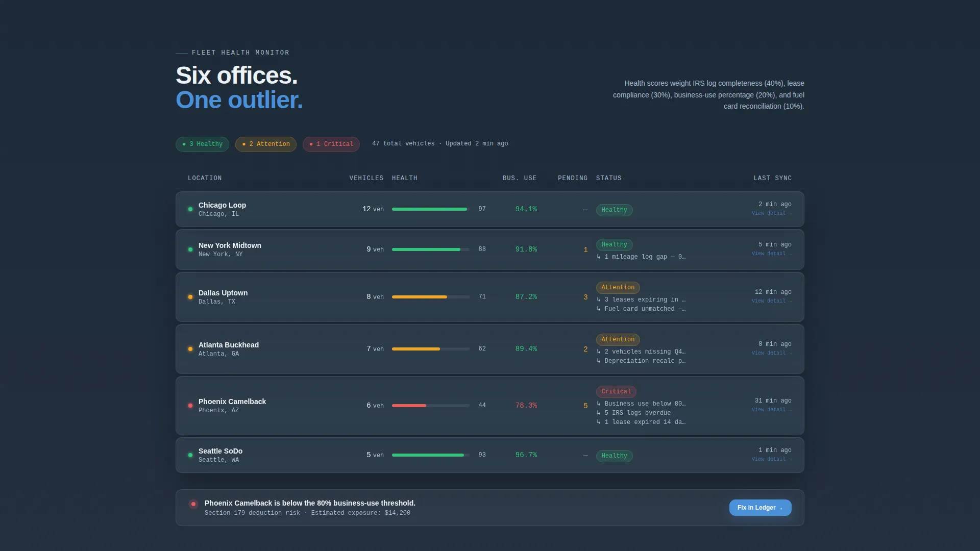Sort by the LAST SYNC column header
This screenshot has width=980, height=551.
click(773, 178)
